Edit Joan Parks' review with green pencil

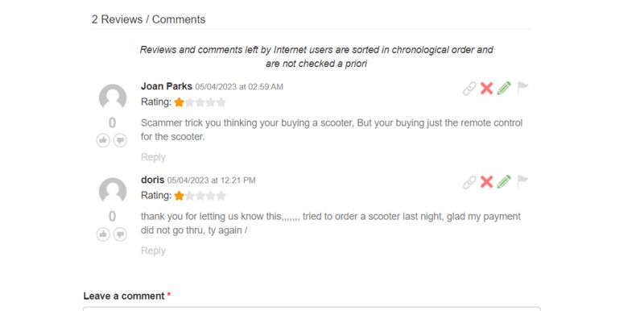click(x=504, y=89)
